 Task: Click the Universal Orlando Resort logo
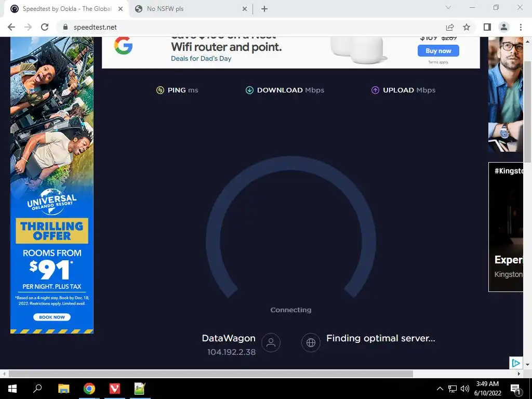point(52,202)
